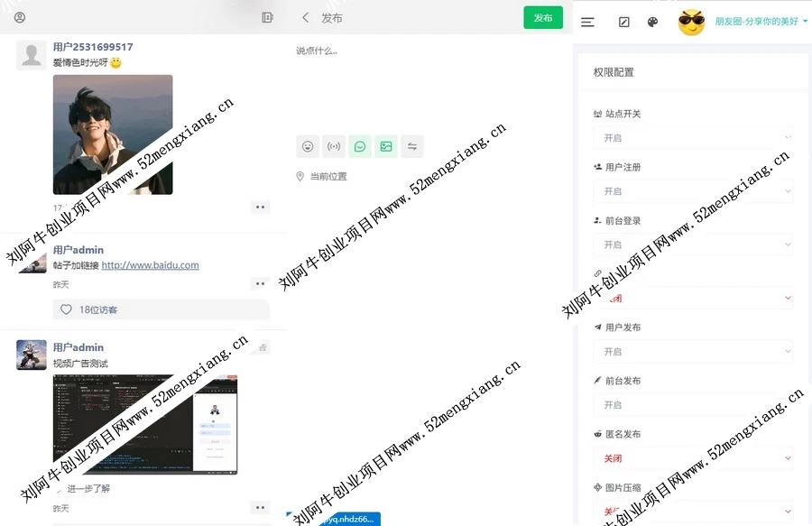Image resolution: width=812 pixels, height=526 pixels.
Task: Open the http://www.baidu.com link
Action: point(150,265)
